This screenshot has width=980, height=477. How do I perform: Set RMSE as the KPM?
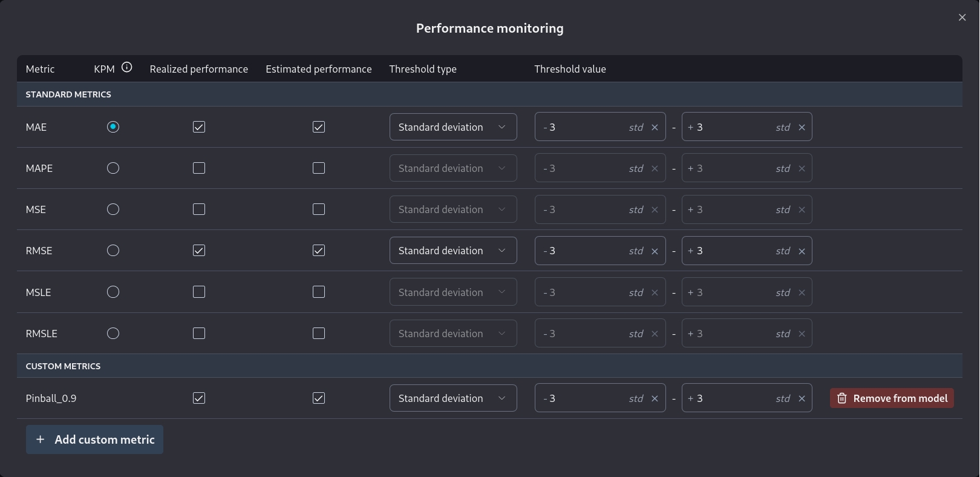click(113, 251)
